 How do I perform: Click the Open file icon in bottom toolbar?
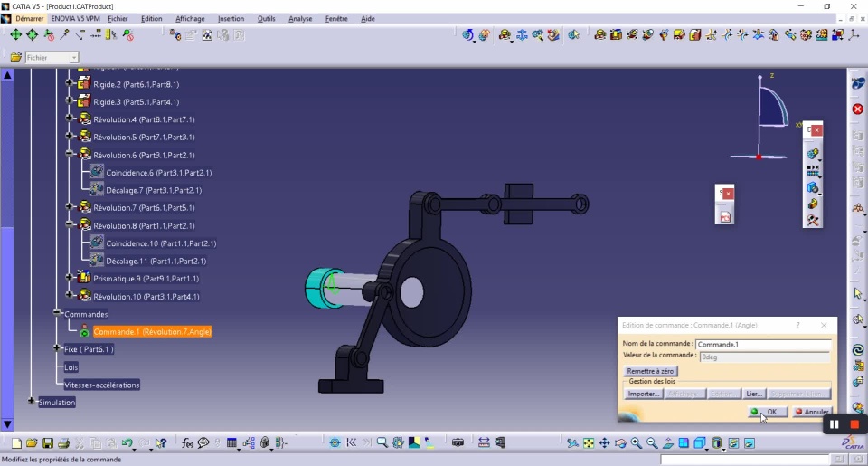coord(32,442)
